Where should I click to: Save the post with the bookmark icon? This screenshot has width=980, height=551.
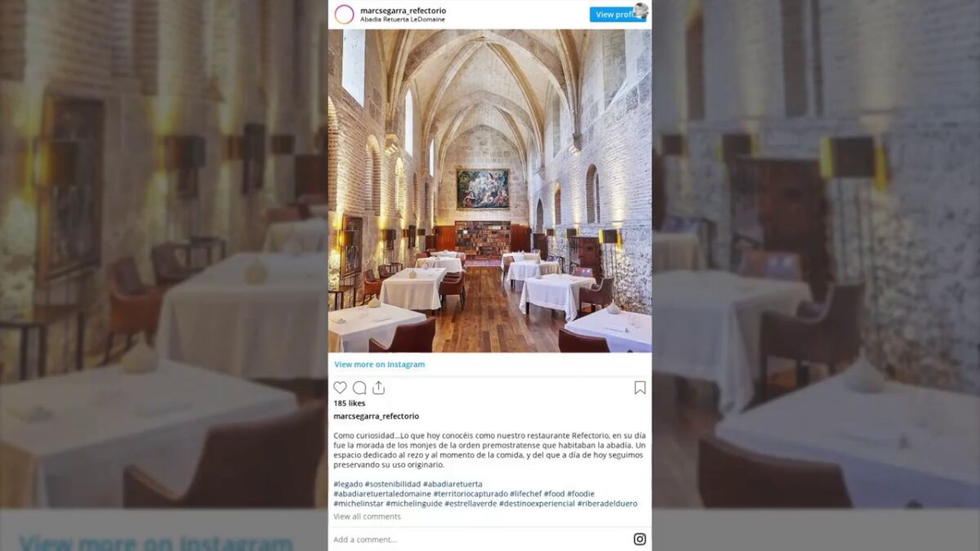click(640, 388)
